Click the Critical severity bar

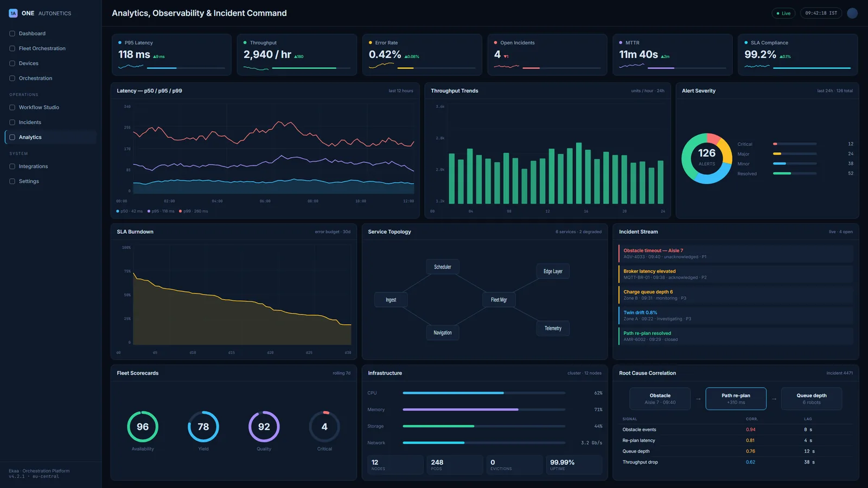[795, 144]
